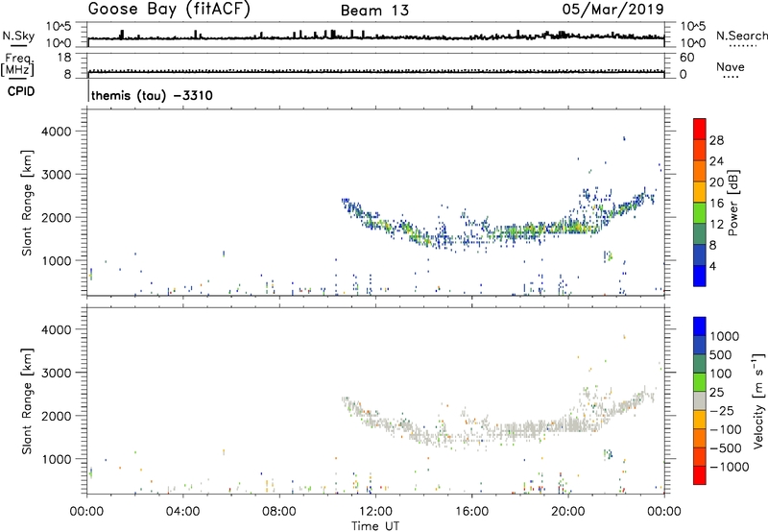Click the "24" label on Power colorbar
Image resolution: width=768 pixels, height=532 pixels.
pyautogui.click(x=716, y=161)
